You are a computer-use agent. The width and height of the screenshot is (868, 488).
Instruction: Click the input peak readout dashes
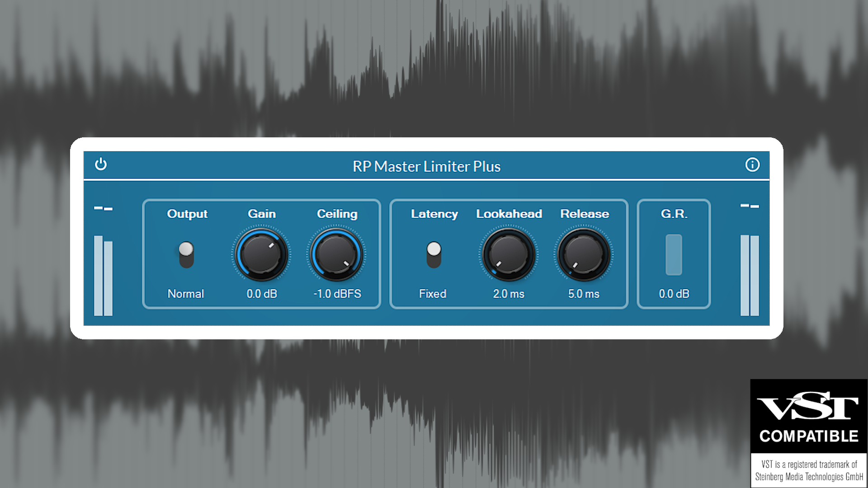pyautogui.click(x=103, y=208)
